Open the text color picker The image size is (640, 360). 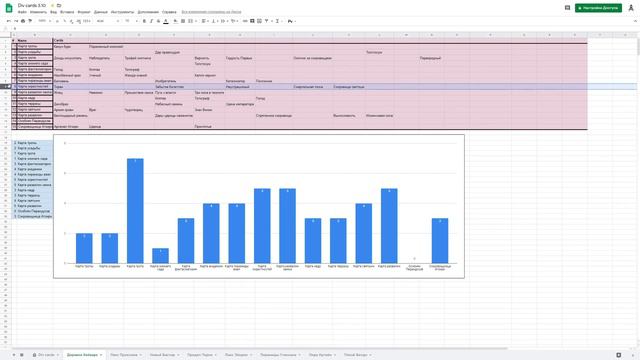pyautogui.click(x=166, y=21)
